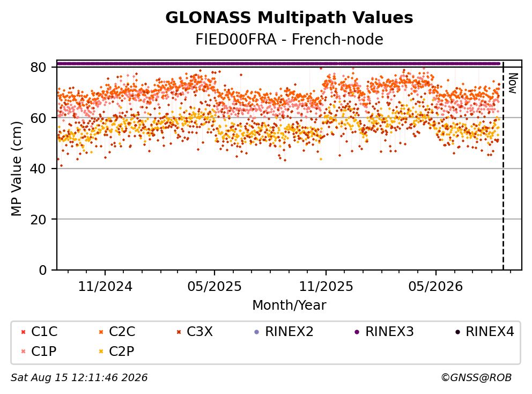The height and width of the screenshot is (394, 532).
Task: Click the C2C orange legend marker
Action: tap(101, 332)
